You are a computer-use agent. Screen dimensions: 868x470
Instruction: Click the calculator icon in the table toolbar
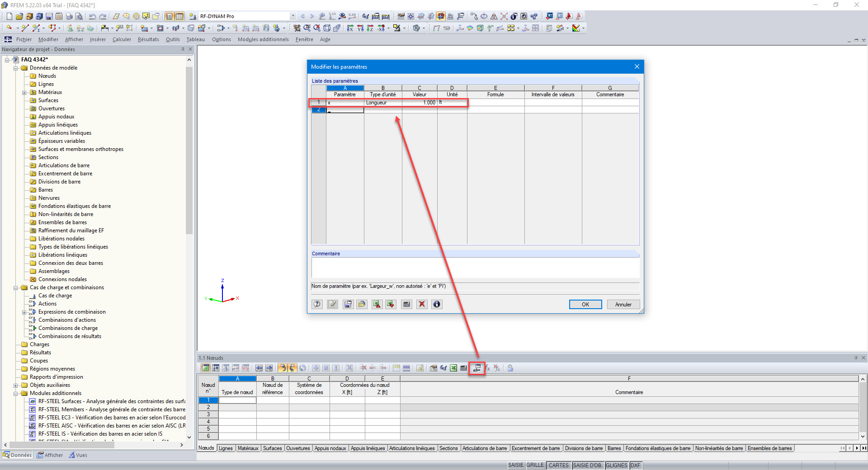pos(463,368)
